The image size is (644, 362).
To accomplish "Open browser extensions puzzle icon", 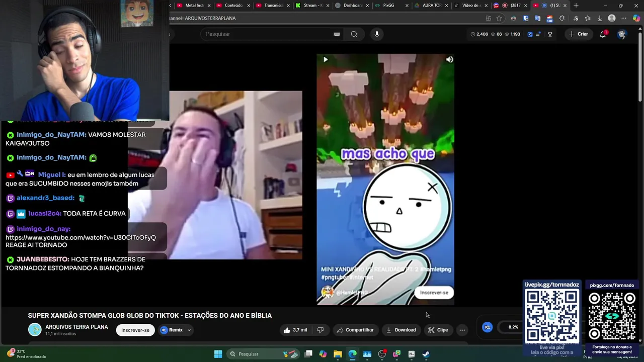I will 562,18.
